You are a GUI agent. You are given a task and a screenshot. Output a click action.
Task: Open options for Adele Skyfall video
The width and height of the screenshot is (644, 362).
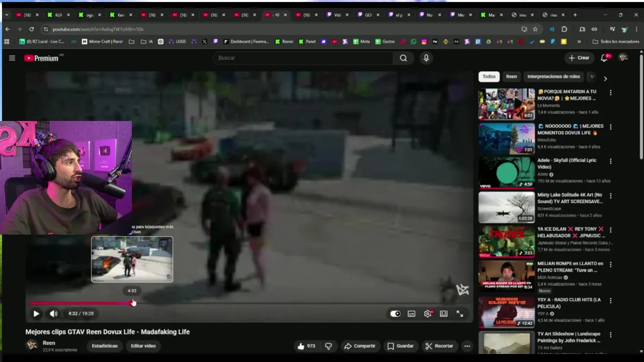point(611,161)
